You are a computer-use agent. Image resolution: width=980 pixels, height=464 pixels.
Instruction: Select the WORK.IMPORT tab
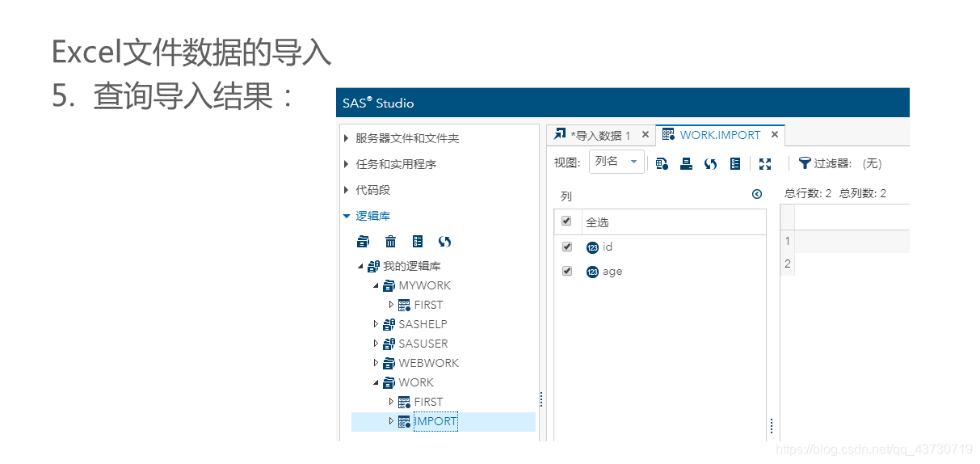720,135
